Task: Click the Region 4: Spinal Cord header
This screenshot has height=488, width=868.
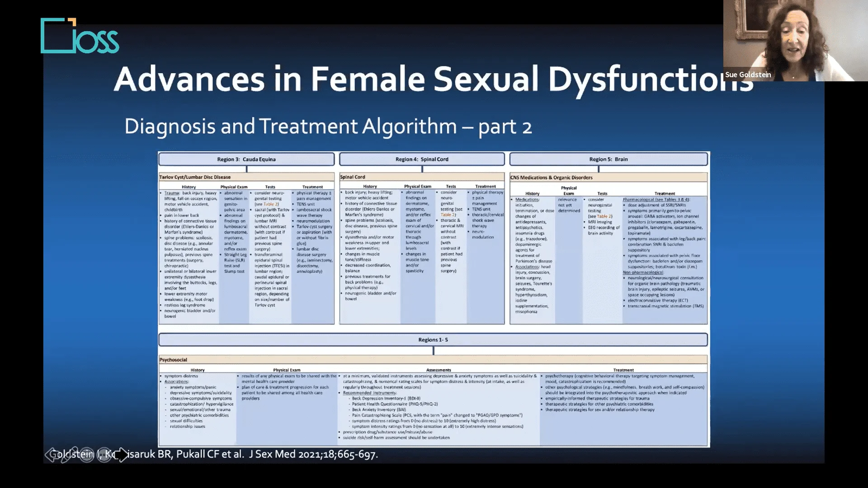Action: pyautogui.click(x=422, y=159)
